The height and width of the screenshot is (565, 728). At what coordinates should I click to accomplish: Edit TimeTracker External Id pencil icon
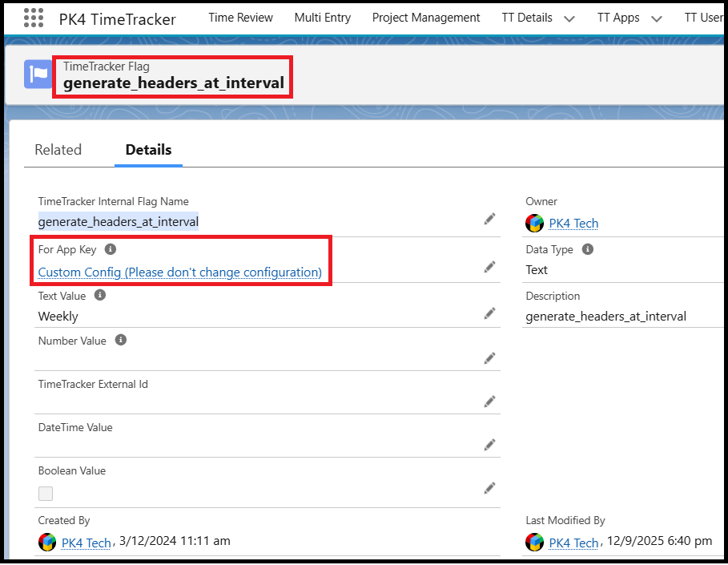click(489, 402)
